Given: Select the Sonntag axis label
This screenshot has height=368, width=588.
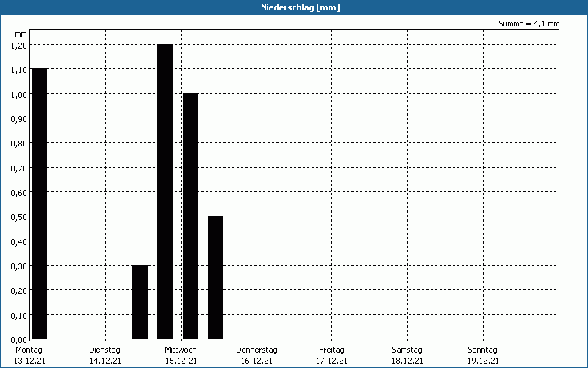Looking at the screenshot, I should pos(482,350).
